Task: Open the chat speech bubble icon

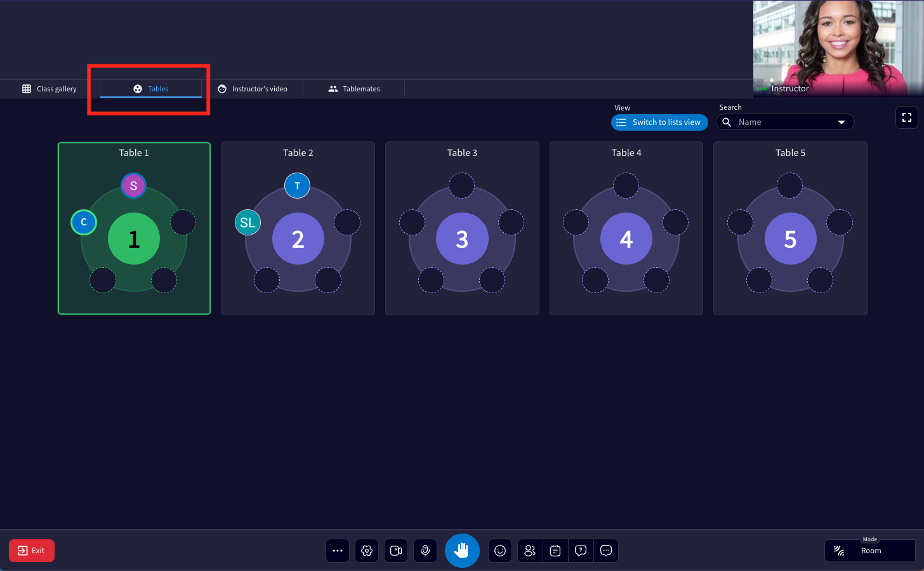Action: coord(606,551)
